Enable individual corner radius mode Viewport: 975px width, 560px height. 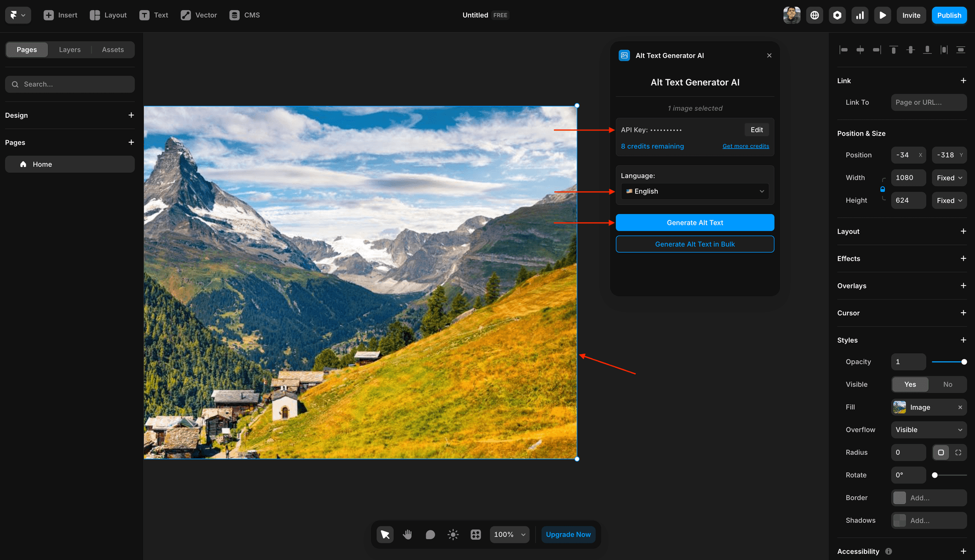pyautogui.click(x=958, y=452)
